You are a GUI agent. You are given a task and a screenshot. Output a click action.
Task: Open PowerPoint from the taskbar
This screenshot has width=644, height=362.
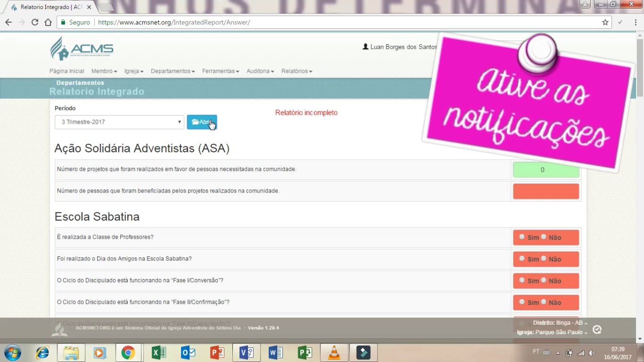[x=217, y=353]
